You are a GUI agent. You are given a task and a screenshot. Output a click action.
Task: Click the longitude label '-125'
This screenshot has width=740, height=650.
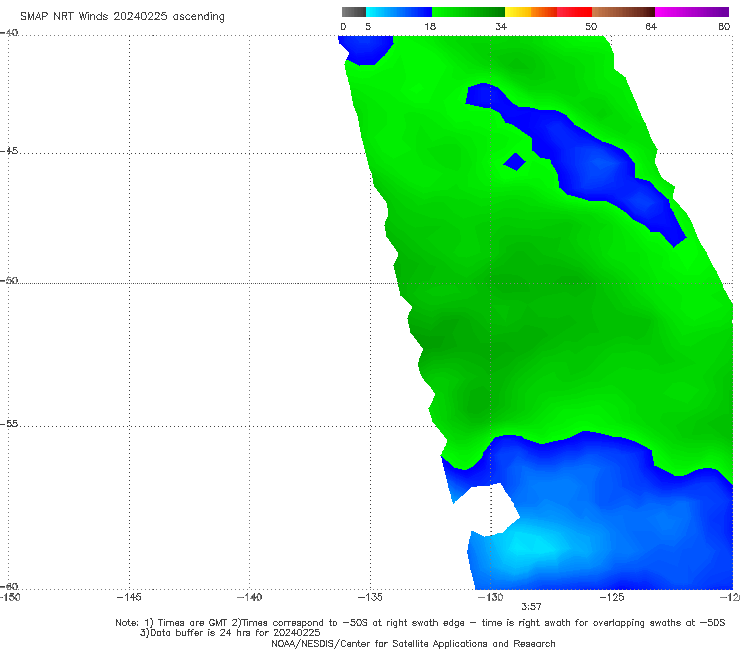coord(612,597)
